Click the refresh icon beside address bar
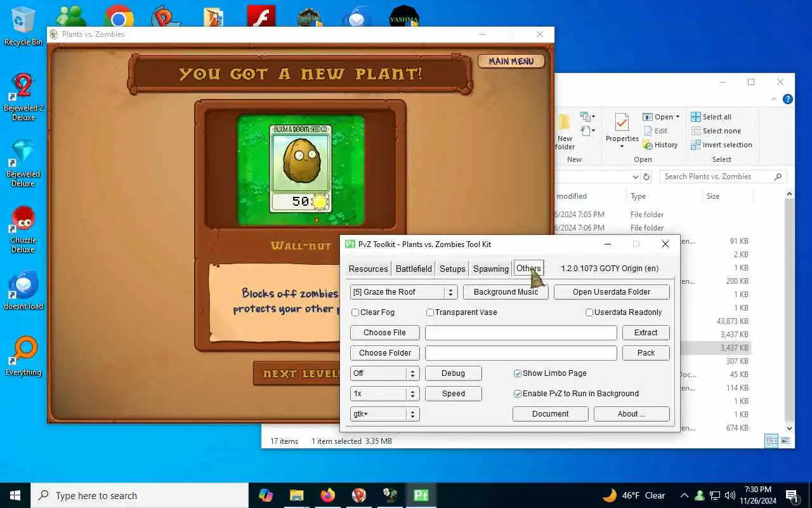The height and width of the screenshot is (508, 812). [646, 177]
